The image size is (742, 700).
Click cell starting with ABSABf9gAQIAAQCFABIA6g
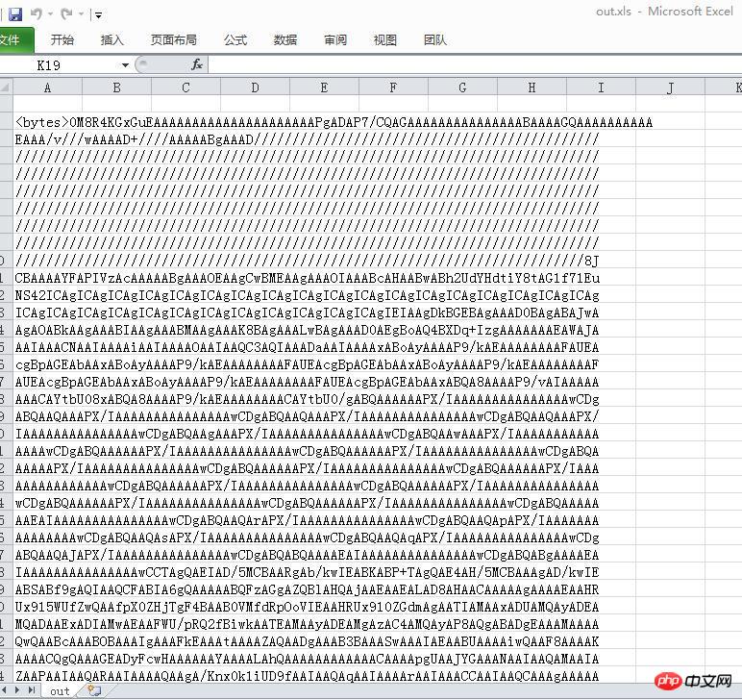[x=307, y=589]
